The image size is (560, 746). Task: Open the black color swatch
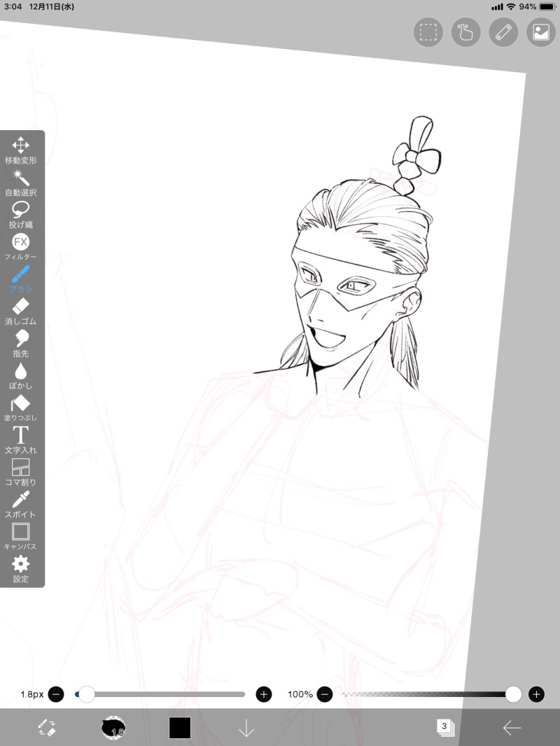pyautogui.click(x=180, y=727)
